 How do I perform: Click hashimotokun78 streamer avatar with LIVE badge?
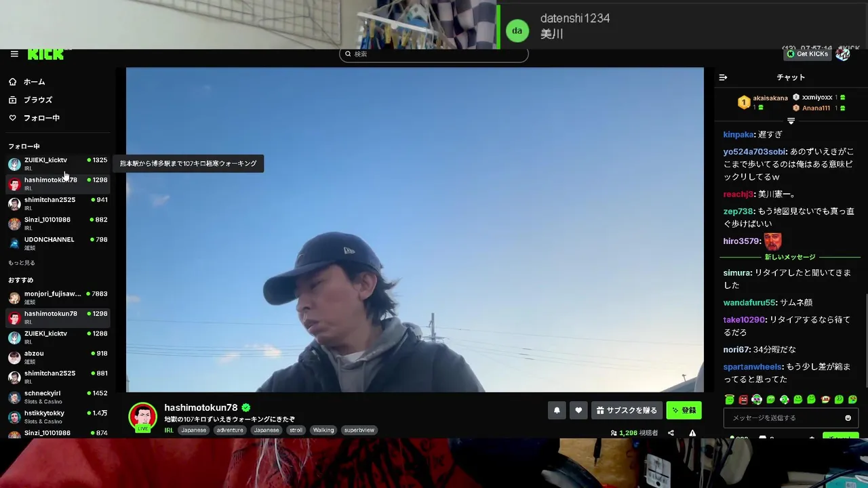[x=143, y=417]
